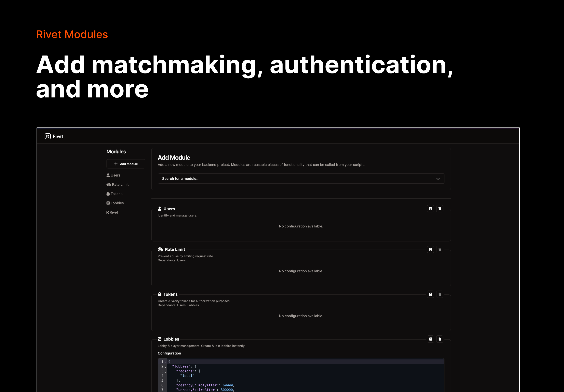The width and height of the screenshot is (564, 392).
Task: Open docs icon for Rate Limit module
Action: click(x=430, y=249)
